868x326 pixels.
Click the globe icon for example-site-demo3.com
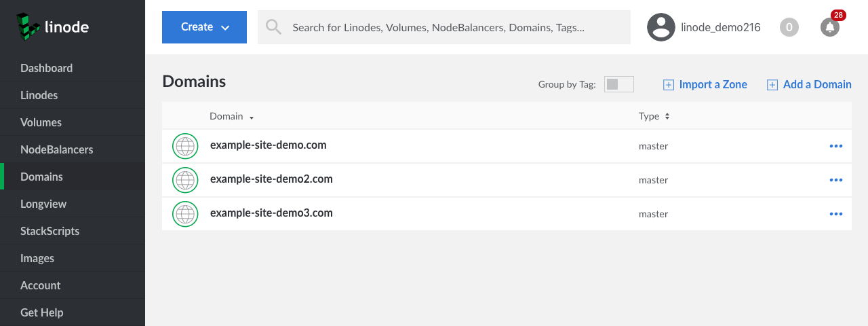[x=185, y=214]
